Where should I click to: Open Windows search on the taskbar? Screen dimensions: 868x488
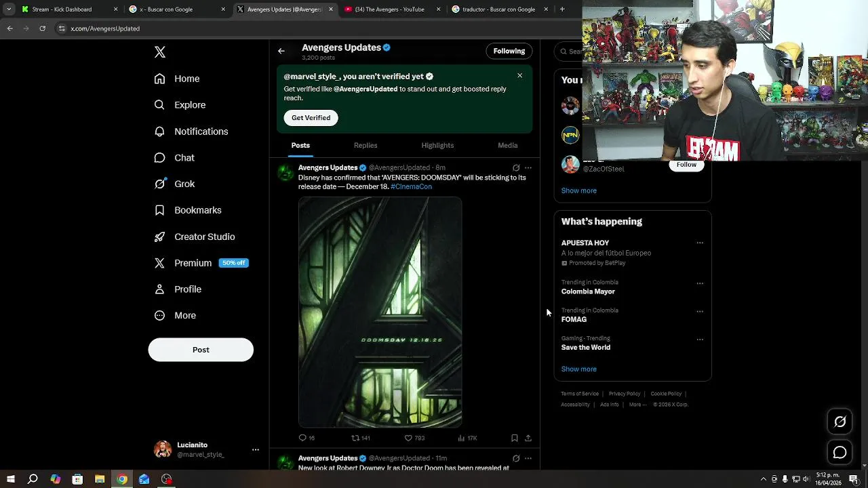(33, 479)
